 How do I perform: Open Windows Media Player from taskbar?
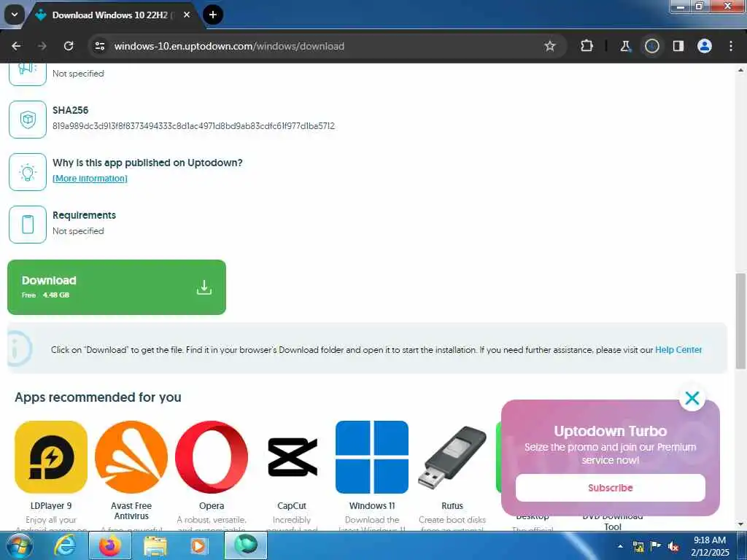tap(199, 545)
